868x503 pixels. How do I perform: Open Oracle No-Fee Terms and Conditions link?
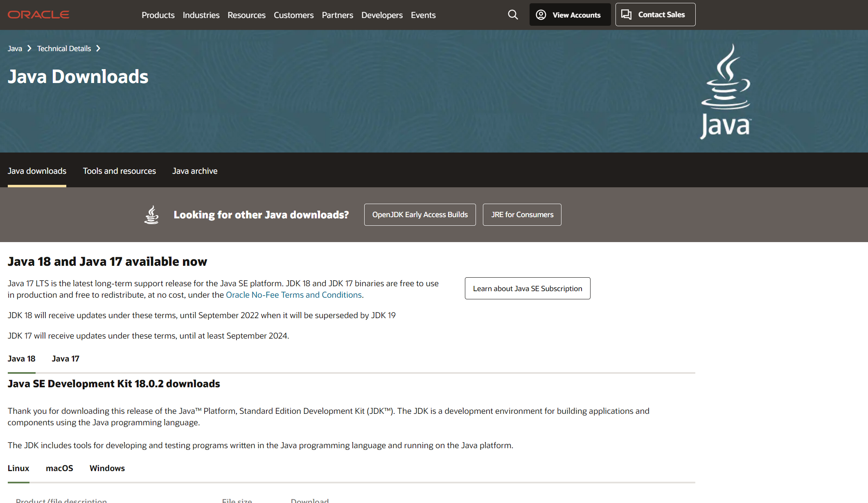pos(294,295)
